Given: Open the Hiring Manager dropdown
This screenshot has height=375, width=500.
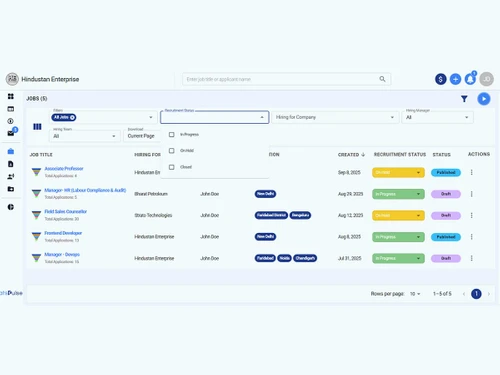Looking at the screenshot, I should click(437, 117).
